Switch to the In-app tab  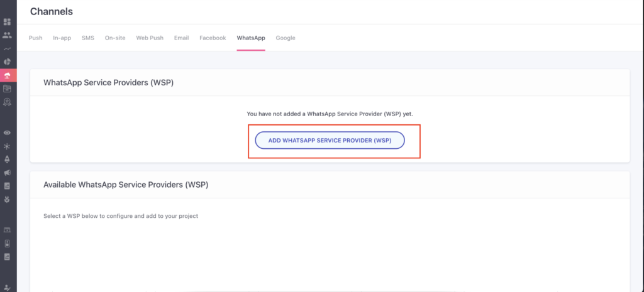[62, 38]
